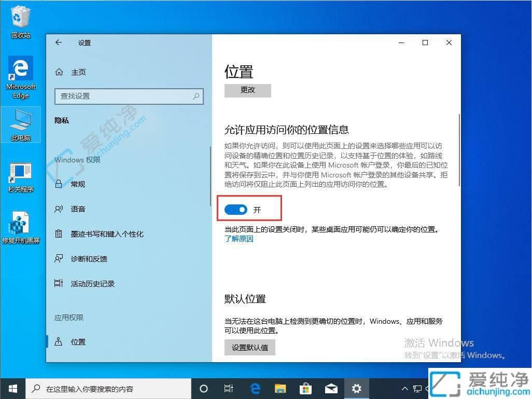Image resolution: width=532 pixels, height=399 pixels.
Task: Show hidden tray icons chevron
Action: click(x=405, y=389)
